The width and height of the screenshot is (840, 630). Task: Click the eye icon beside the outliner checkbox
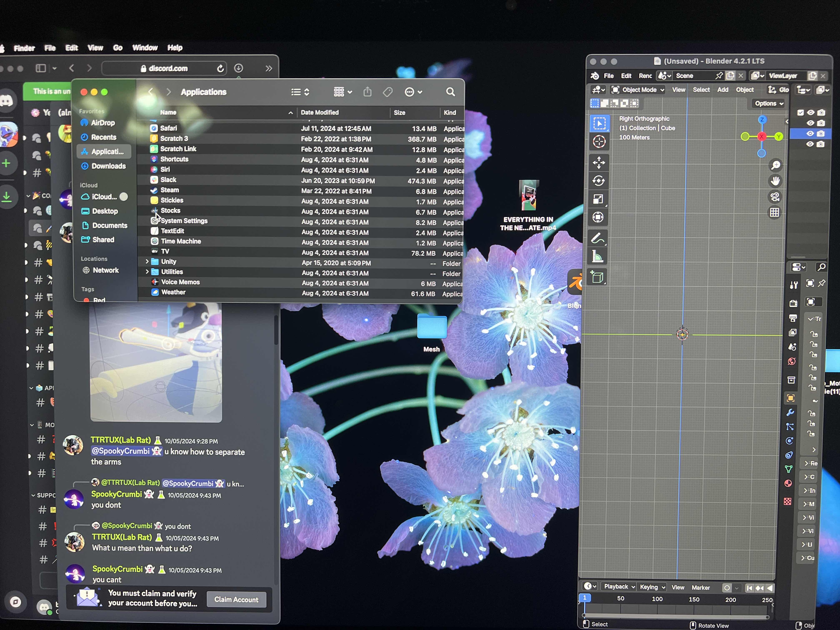pos(811,112)
